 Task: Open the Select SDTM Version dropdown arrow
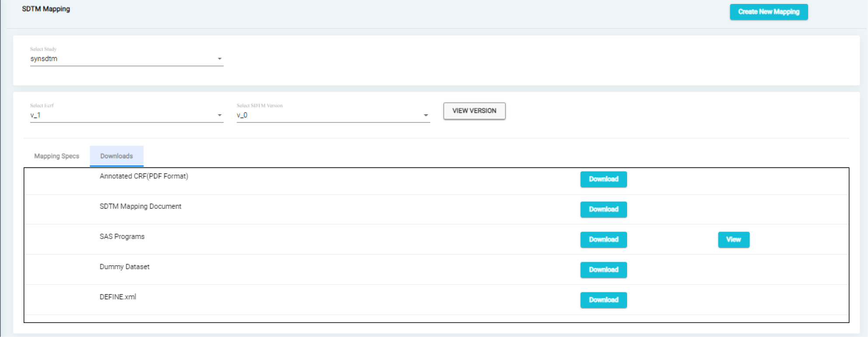(x=425, y=115)
